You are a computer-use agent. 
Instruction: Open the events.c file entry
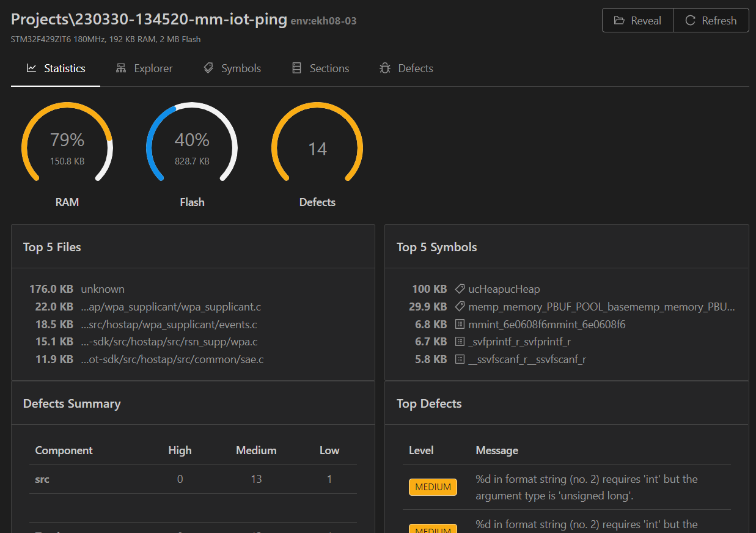point(169,325)
